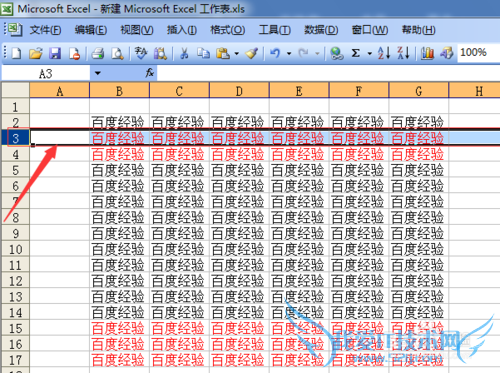Open the 编辑(E) menu
The width and height of the screenshot is (500, 373).
[x=91, y=30]
